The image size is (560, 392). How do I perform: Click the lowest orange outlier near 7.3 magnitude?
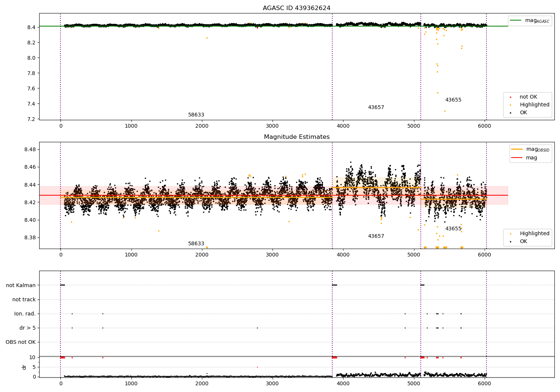pyautogui.click(x=445, y=111)
